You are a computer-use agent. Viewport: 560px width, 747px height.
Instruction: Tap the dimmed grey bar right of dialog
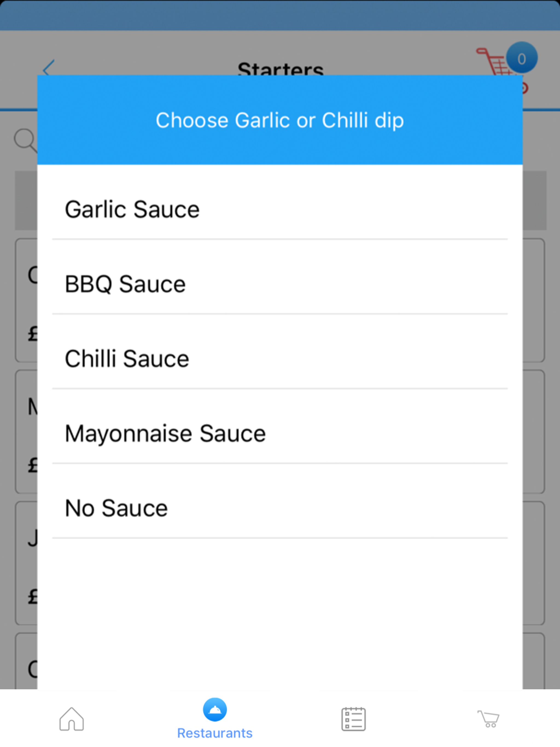pyautogui.click(x=535, y=201)
